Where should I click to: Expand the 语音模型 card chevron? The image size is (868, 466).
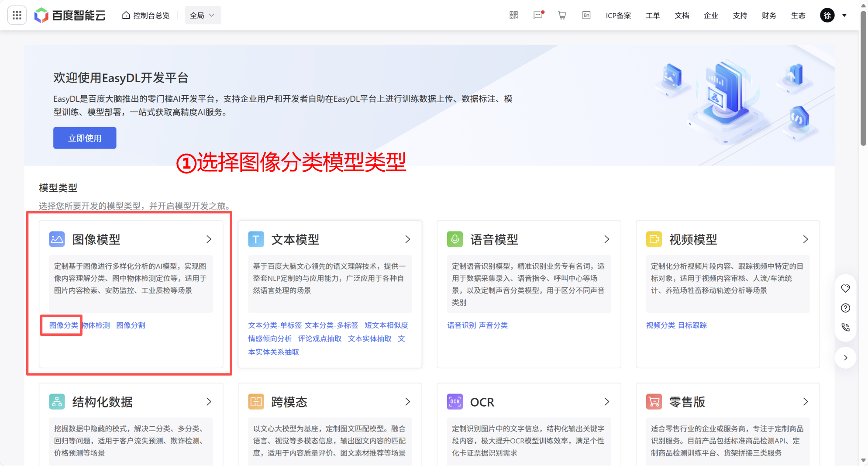click(607, 239)
